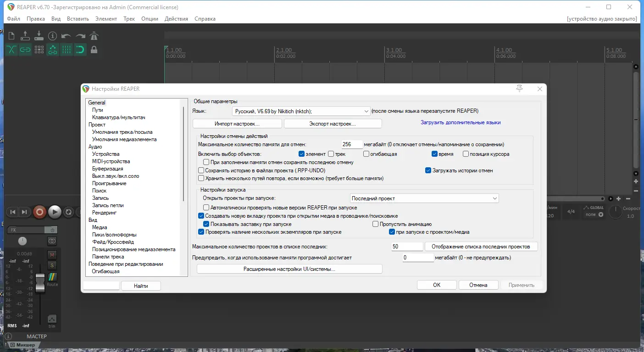Click the Play button in transport

point(55,212)
